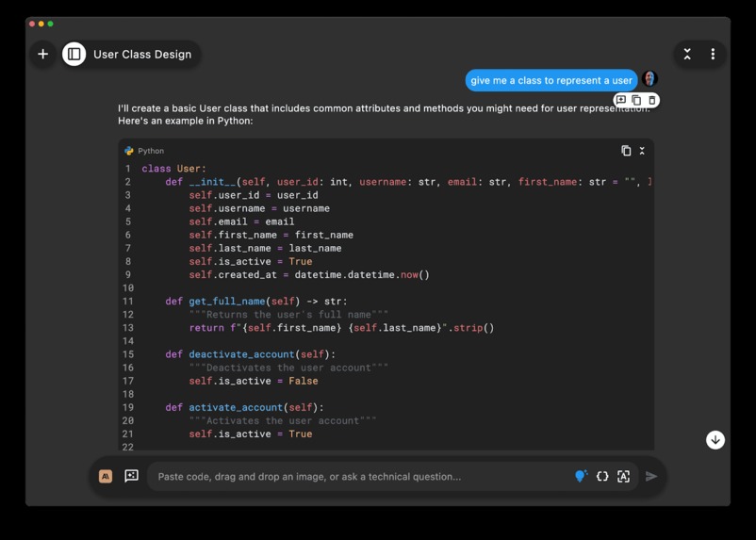Click the 'Here's an example in Python:' text
This screenshot has height=540, width=756.
coord(185,121)
